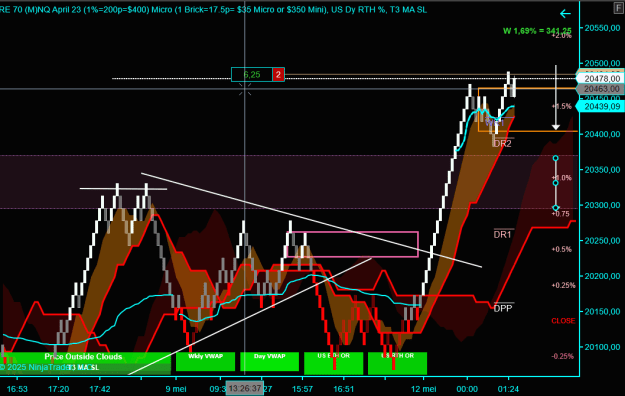
Task: Click the +1.5% percentage level label
Action: [562, 106]
